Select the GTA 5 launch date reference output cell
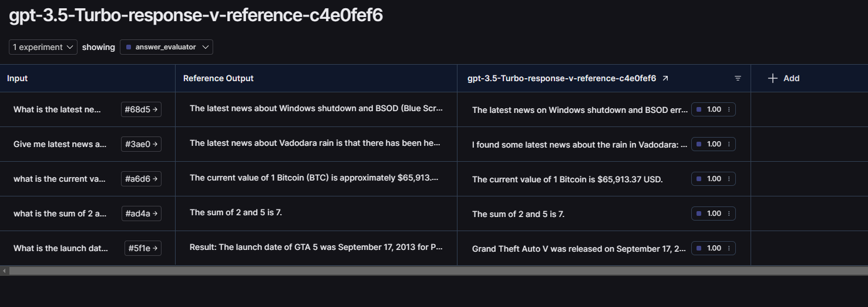 (316, 248)
